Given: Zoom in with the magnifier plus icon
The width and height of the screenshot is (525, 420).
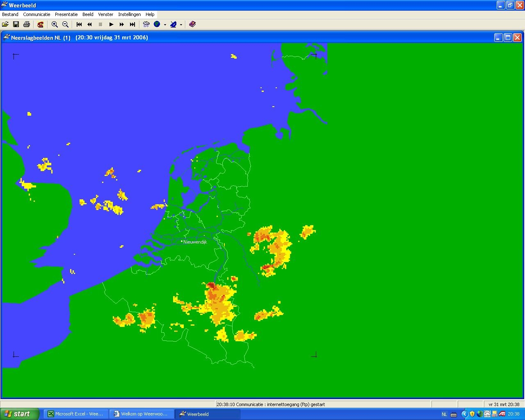Looking at the screenshot, I should click(x=55, y=24).
